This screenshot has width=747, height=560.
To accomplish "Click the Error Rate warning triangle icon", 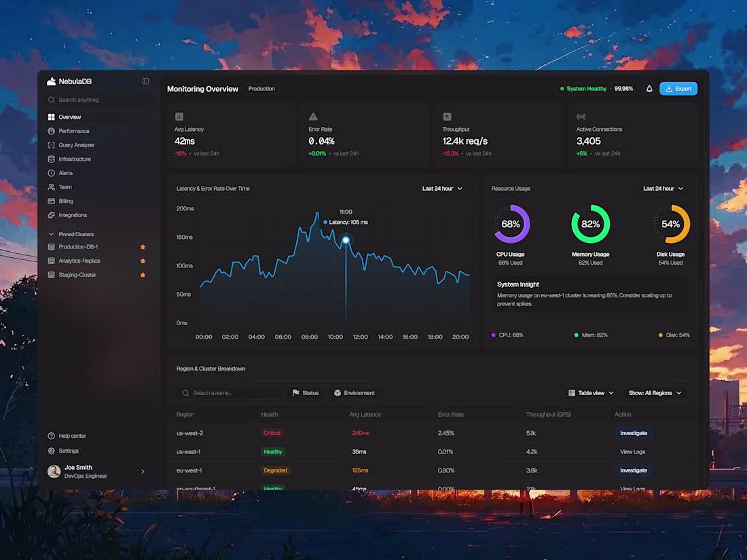I will [x=313, y=117].
